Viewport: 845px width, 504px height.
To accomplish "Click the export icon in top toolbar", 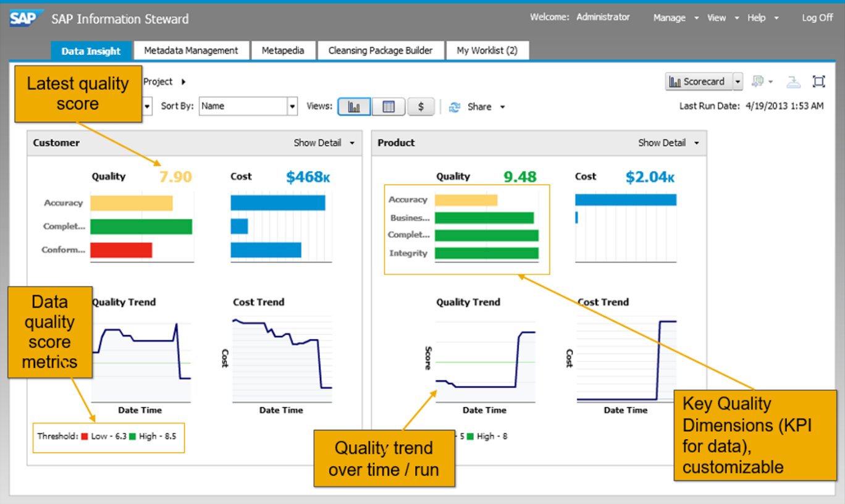I will point(794,82).
